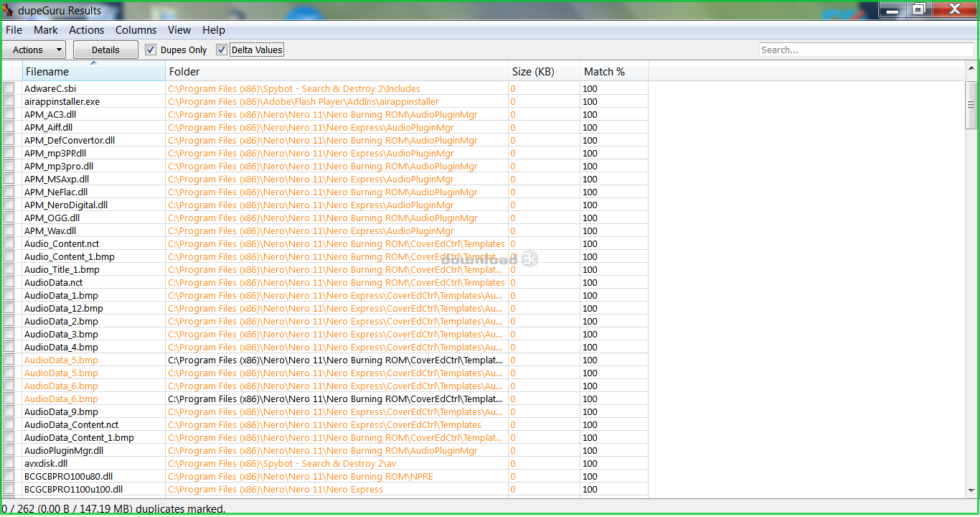Click the Nero Burning ROM\NPRE folder path
This screenshot has height=517, width=980.
(301, 476)
